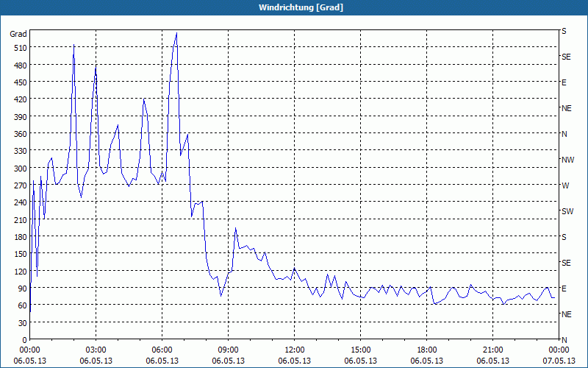Select the 06.05.13 date under 03:00
Viewport: 588px width, 368px height.
[96, 361]
